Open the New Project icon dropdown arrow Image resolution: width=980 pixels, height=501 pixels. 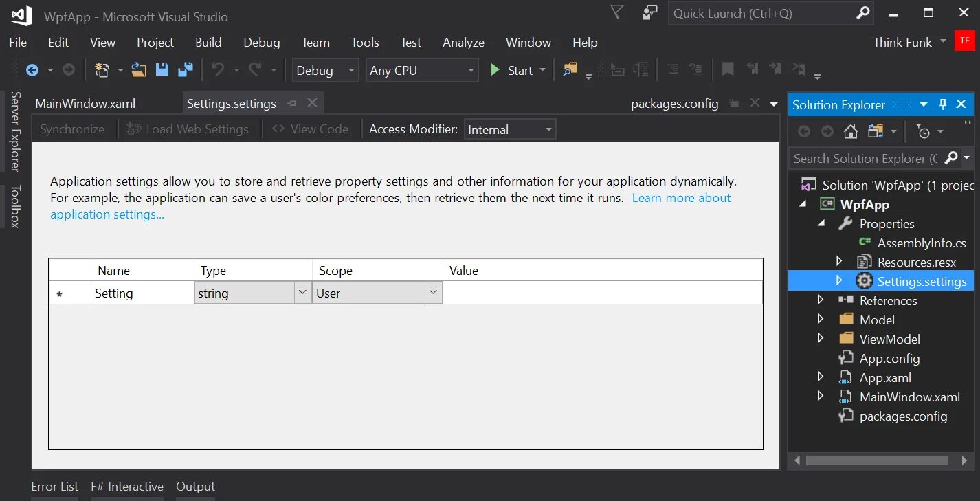[120, 70]
